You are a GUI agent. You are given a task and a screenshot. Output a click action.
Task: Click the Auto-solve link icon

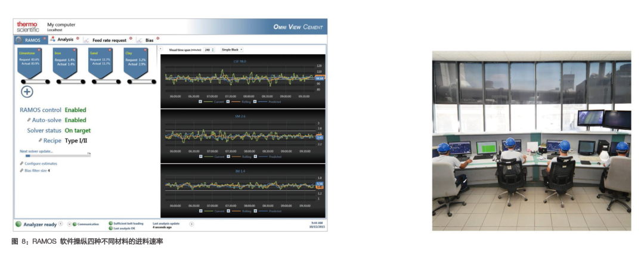(x=29, y=120)
